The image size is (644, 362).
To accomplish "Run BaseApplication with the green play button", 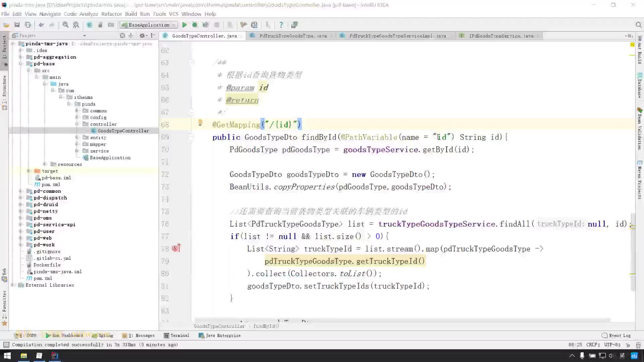I will 184,25.
